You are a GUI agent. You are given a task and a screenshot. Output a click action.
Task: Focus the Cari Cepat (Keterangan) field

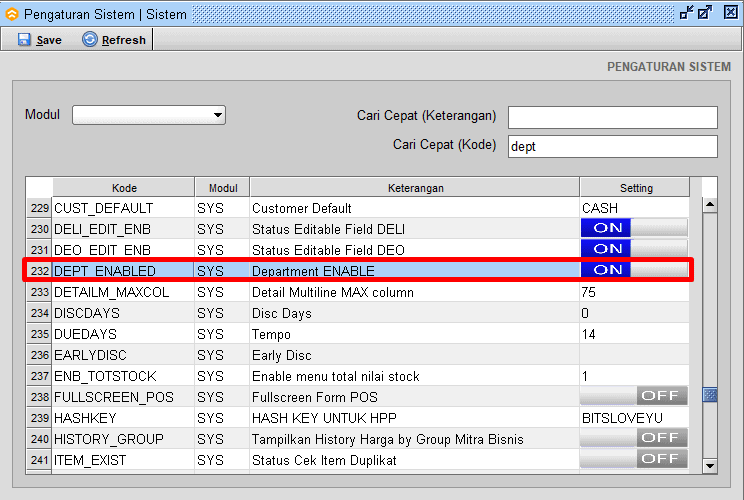[x=613, y=117]
